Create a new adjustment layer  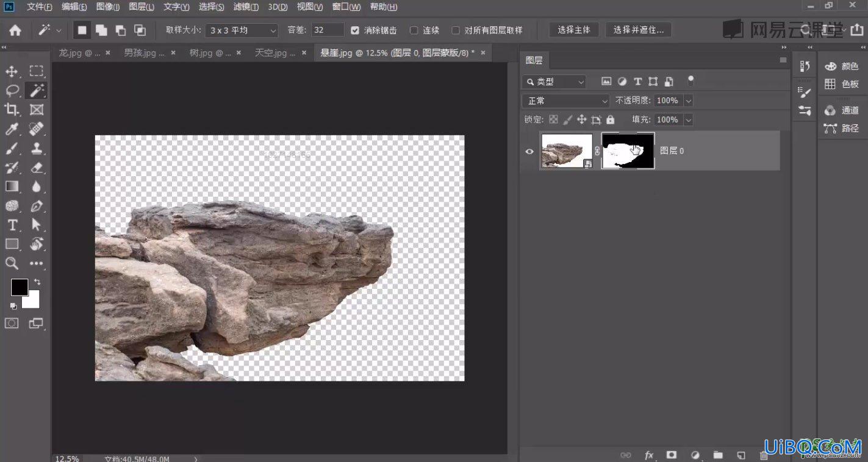click(695, 455)
